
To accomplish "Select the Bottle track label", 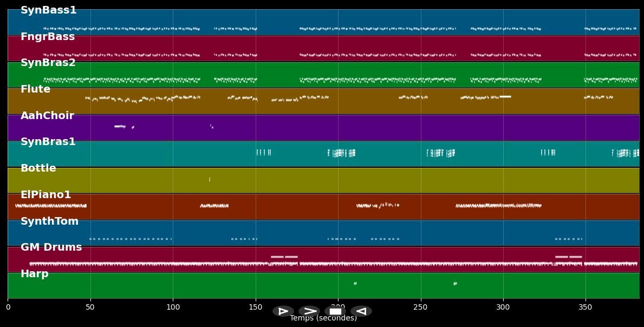I will (38, 168).
